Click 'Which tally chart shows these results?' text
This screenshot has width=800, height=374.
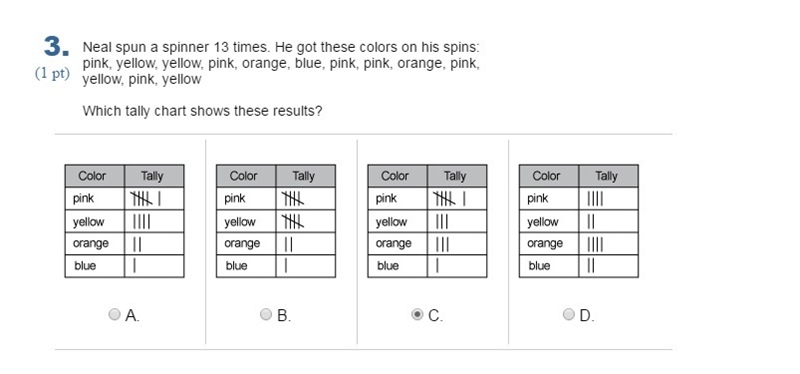203,111
